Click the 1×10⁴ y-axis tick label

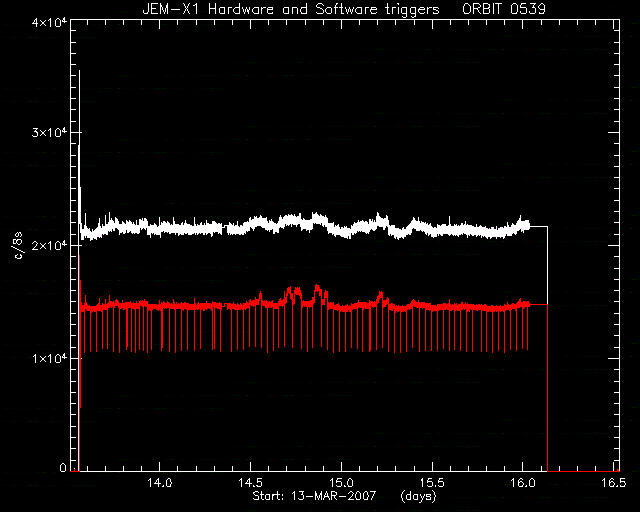point(49,358)
